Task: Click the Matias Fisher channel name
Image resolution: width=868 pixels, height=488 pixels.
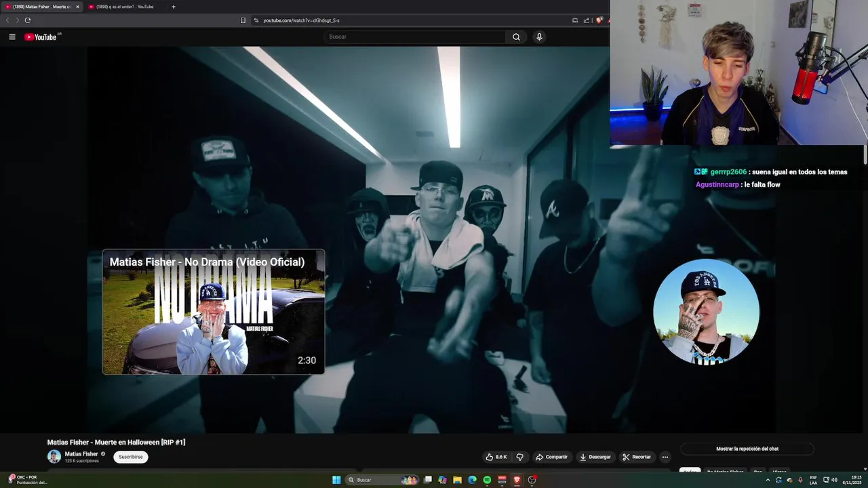Action: [x=81, y=454]
